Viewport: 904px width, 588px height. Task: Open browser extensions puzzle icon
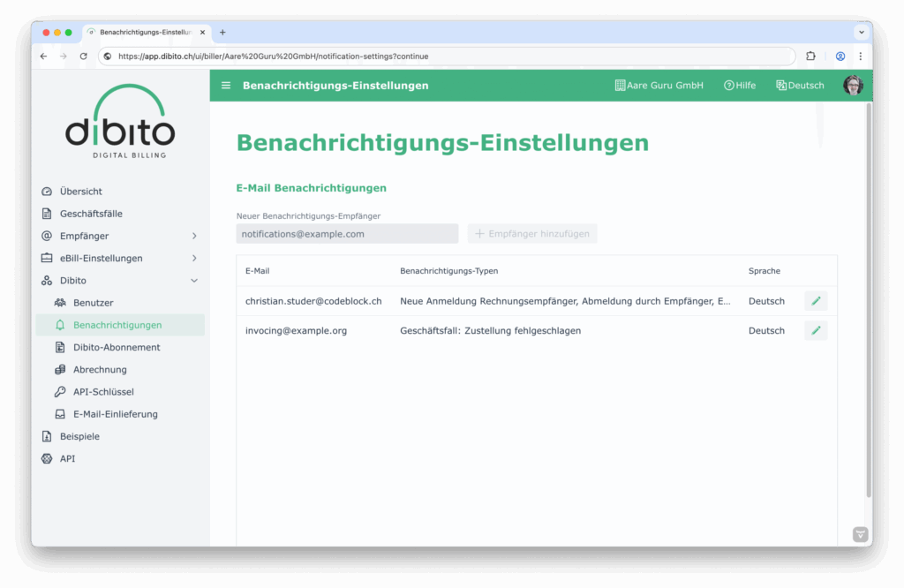tap(810, 56)
